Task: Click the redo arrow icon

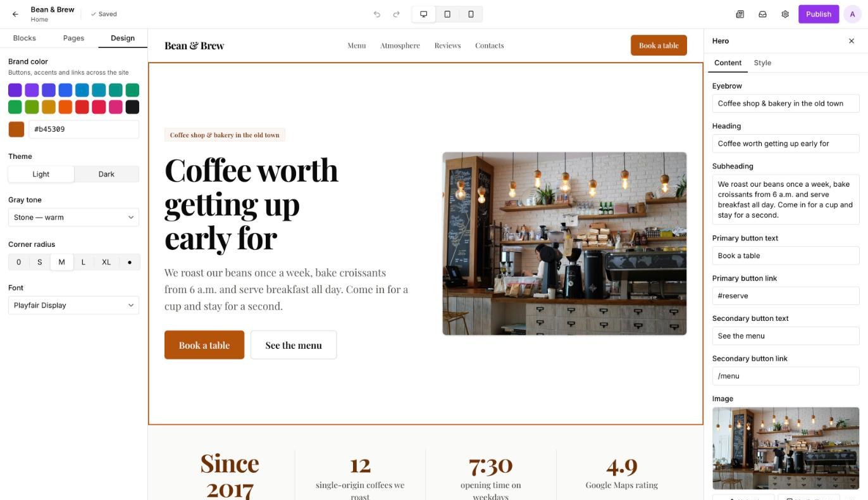Action: pos(397,14)
